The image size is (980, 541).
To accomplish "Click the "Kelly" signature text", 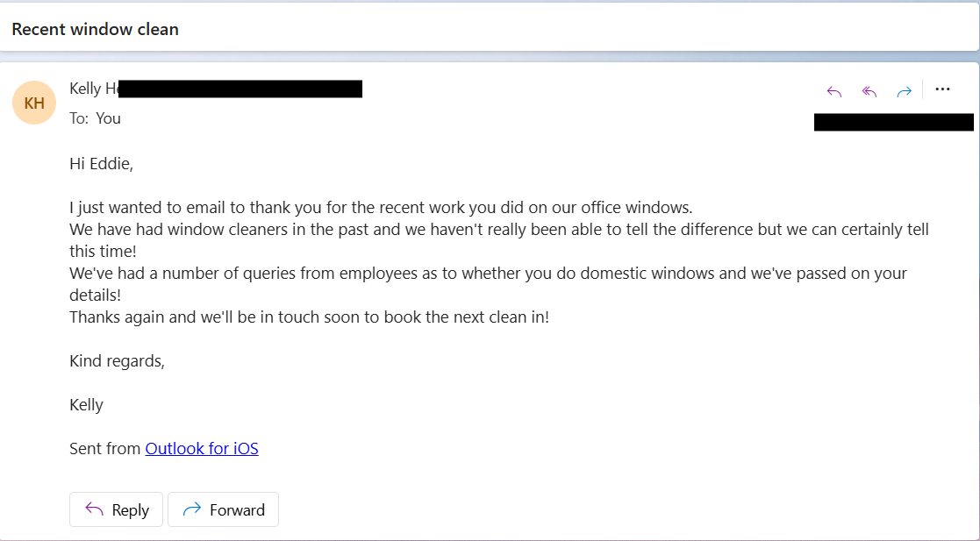I will [x=86, y=405].
